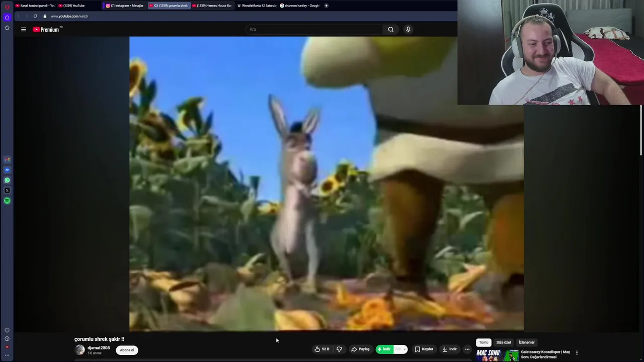The width and height of the screenshot is (644, 362).
Task: Switch to WrestleMania 42 tab
Action: click(x=257, y=6)
